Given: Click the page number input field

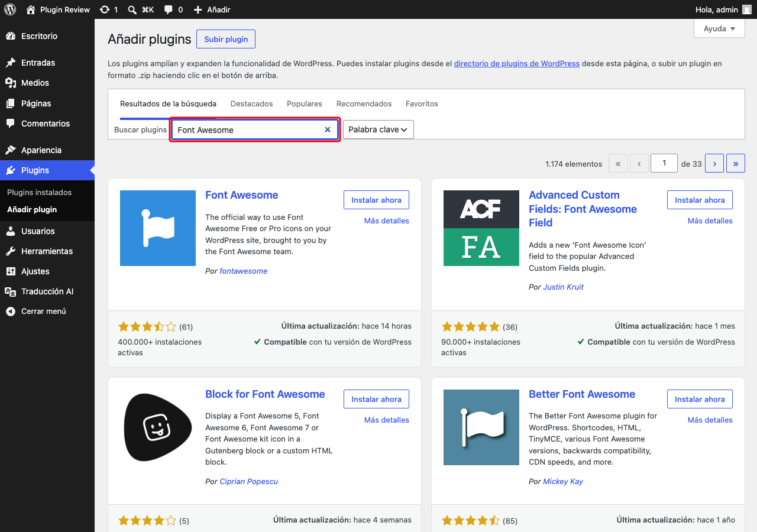Looking at the screenshot, I should pyautogui.click(x=664, y=163).
